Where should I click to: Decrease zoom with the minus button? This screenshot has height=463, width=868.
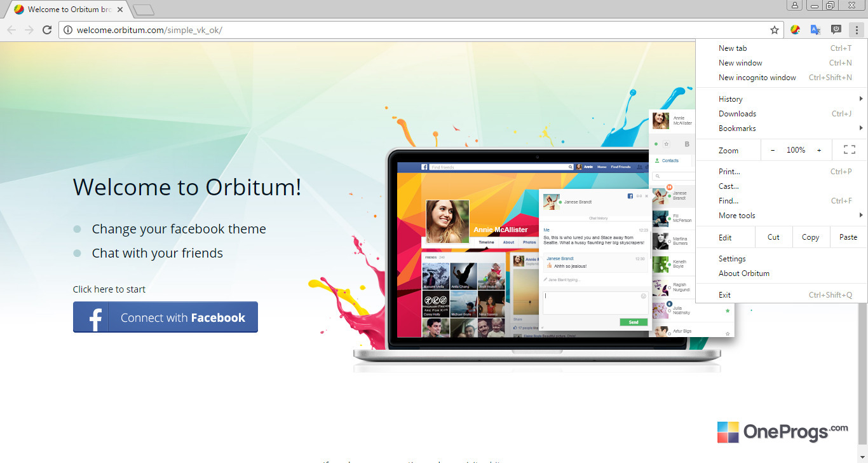point(773,150)
